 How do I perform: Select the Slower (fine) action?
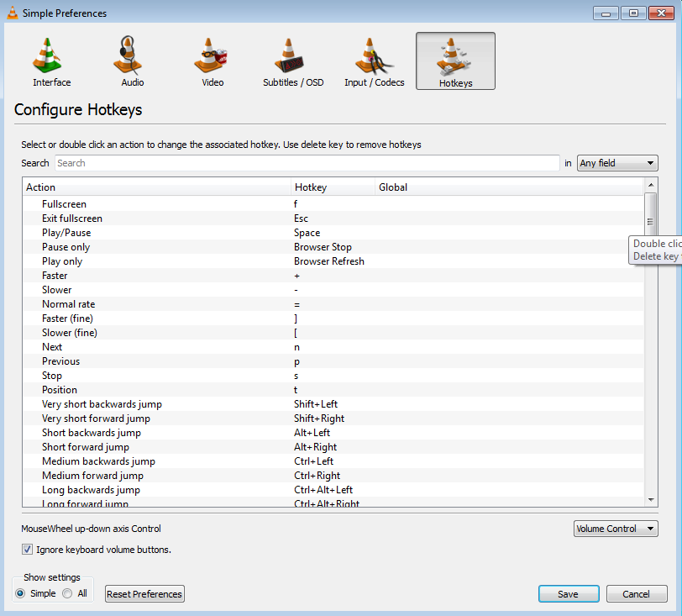(333, 333)
